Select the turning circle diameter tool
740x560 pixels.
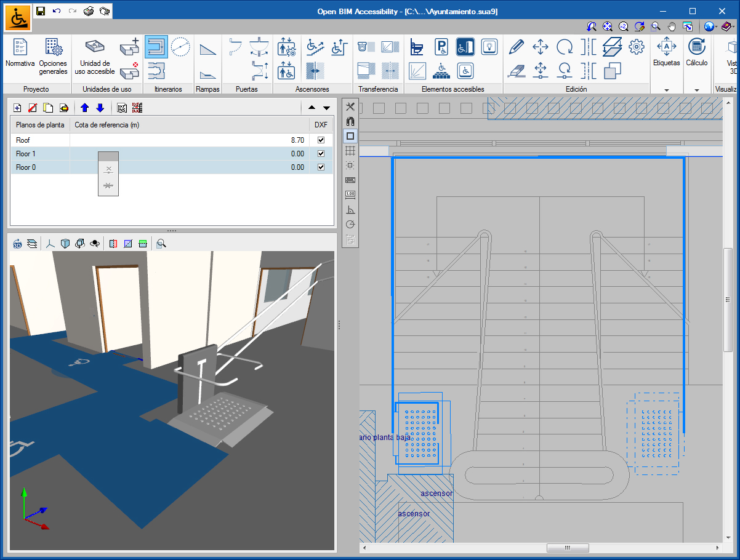pyautogui.click(x=180, y=47)
